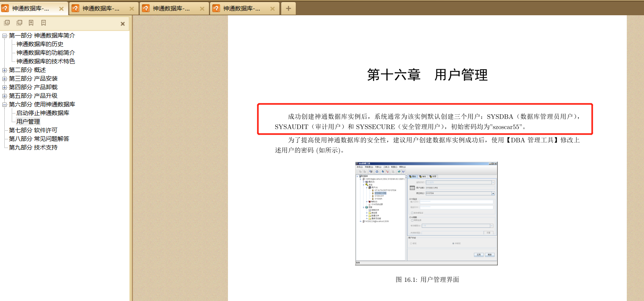Click the collapse all bookmarks icon
The image size is (644, 301).
pos(19,23)
